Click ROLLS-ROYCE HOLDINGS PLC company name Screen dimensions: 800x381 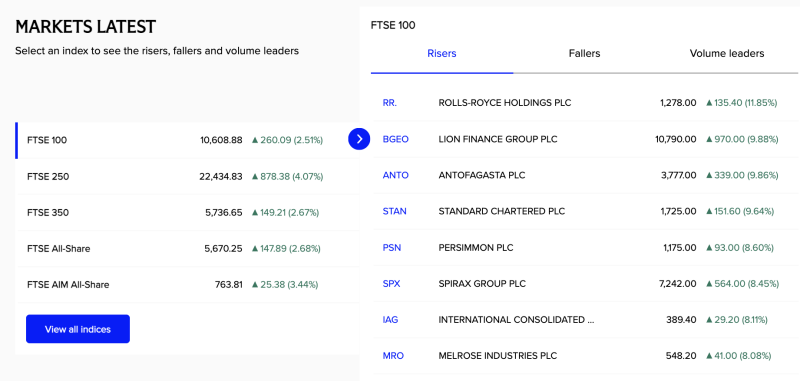[x=505, y=103]
